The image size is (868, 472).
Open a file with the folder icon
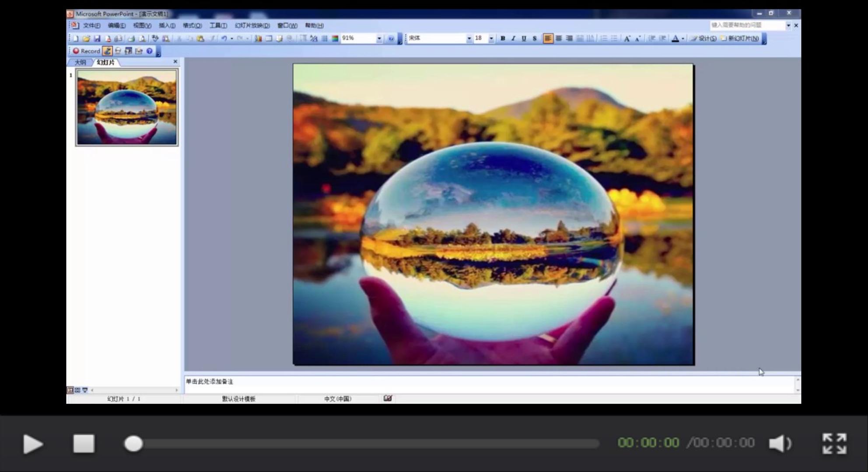tap(86, 38)
